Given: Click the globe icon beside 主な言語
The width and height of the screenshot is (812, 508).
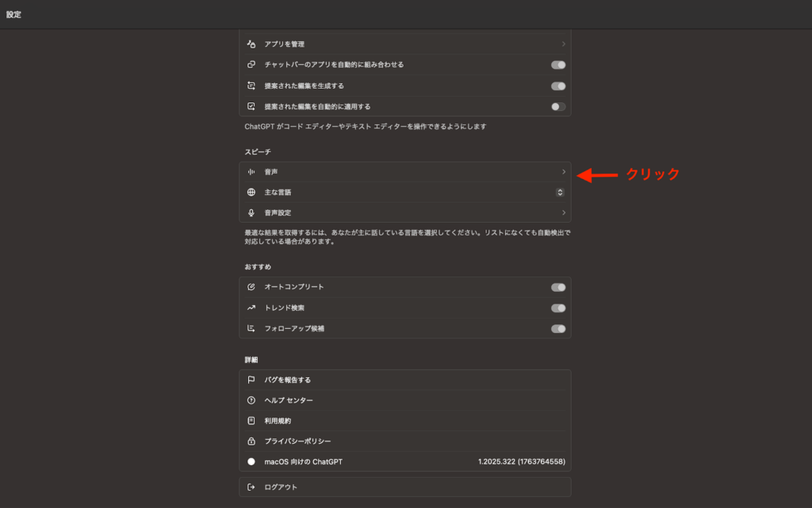Looking at the screenshot, I should tap(250, 192).
